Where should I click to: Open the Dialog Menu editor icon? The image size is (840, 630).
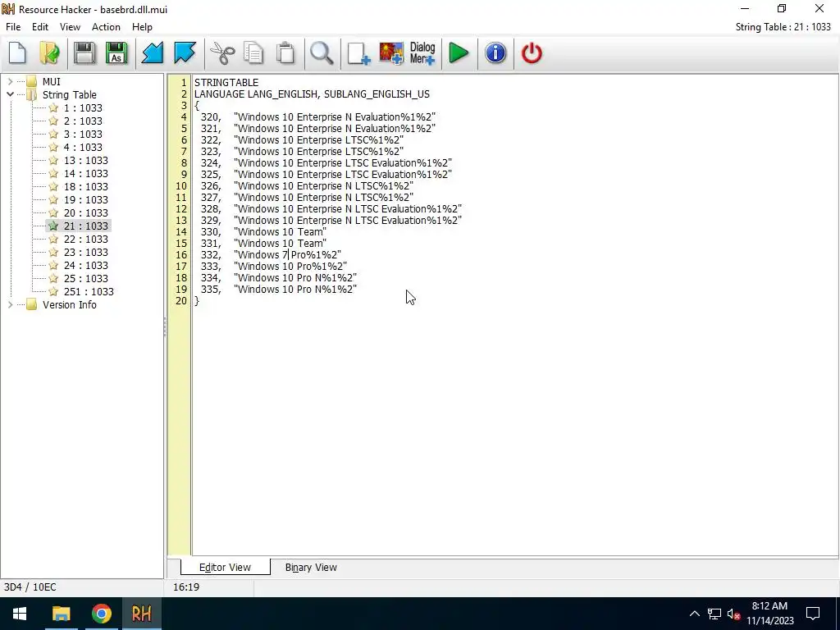(x=422, y=53)
